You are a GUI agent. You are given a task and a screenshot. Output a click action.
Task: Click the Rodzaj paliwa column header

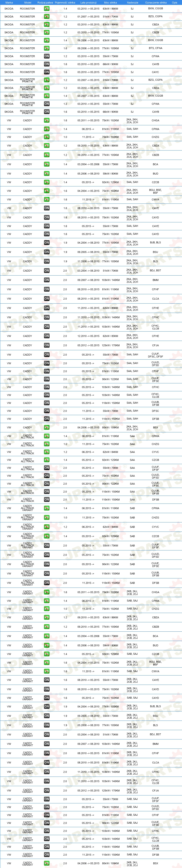45,2
